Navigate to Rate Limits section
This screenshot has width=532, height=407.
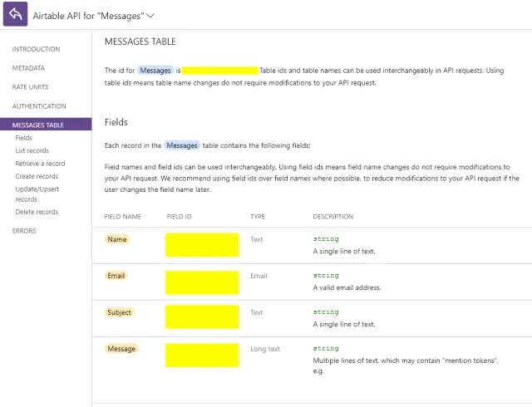click(30, 87)
